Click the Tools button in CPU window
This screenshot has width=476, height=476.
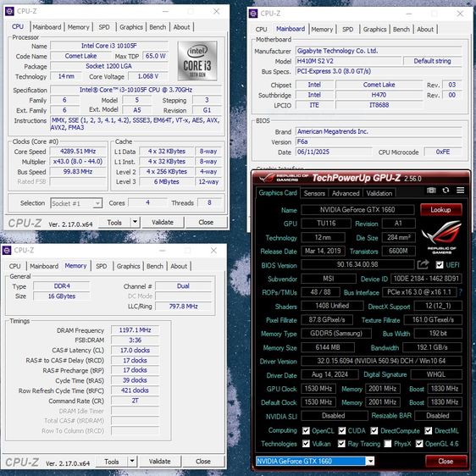114,222
